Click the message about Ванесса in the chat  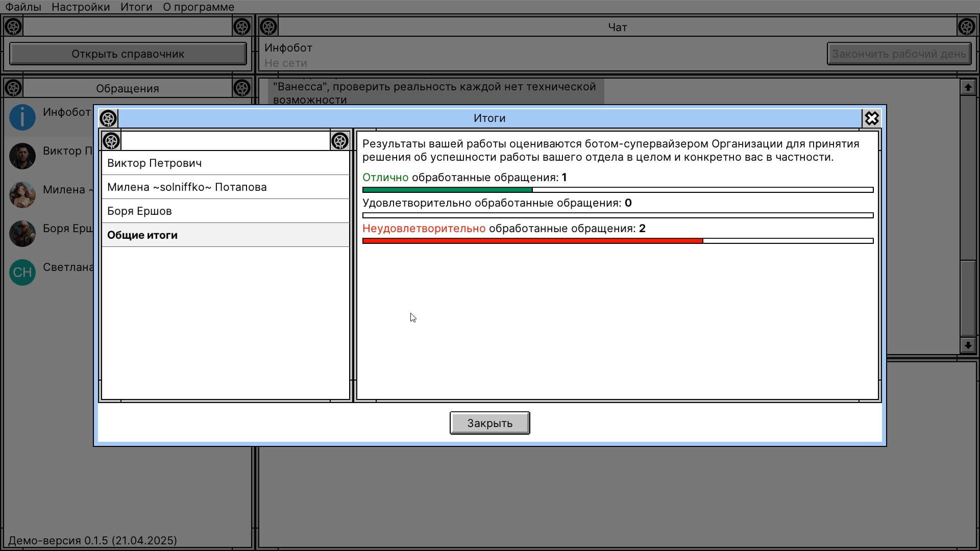pyautogui.click(x=434, y=93)
